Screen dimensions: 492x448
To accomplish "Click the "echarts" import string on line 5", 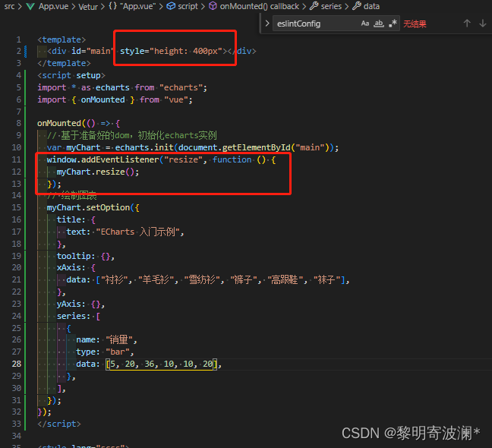I will pyautogui.click(x=181, y=87).
